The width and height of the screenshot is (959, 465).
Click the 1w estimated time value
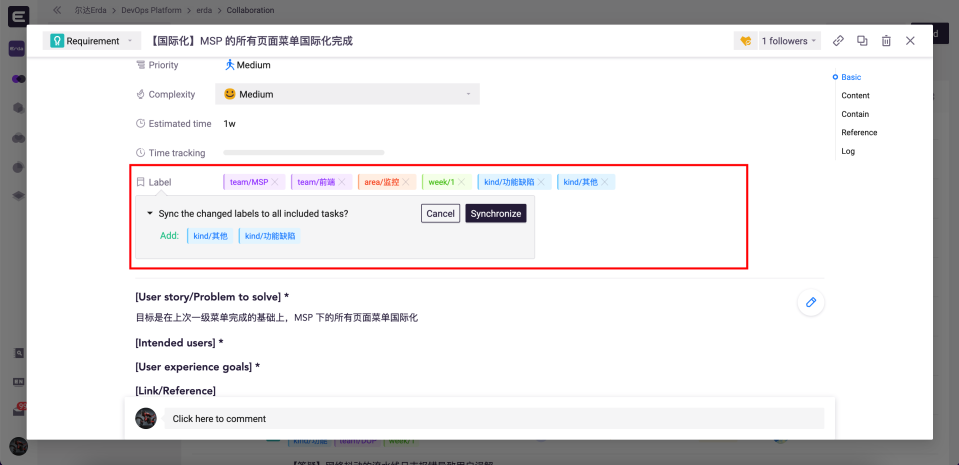coord(229,124)
